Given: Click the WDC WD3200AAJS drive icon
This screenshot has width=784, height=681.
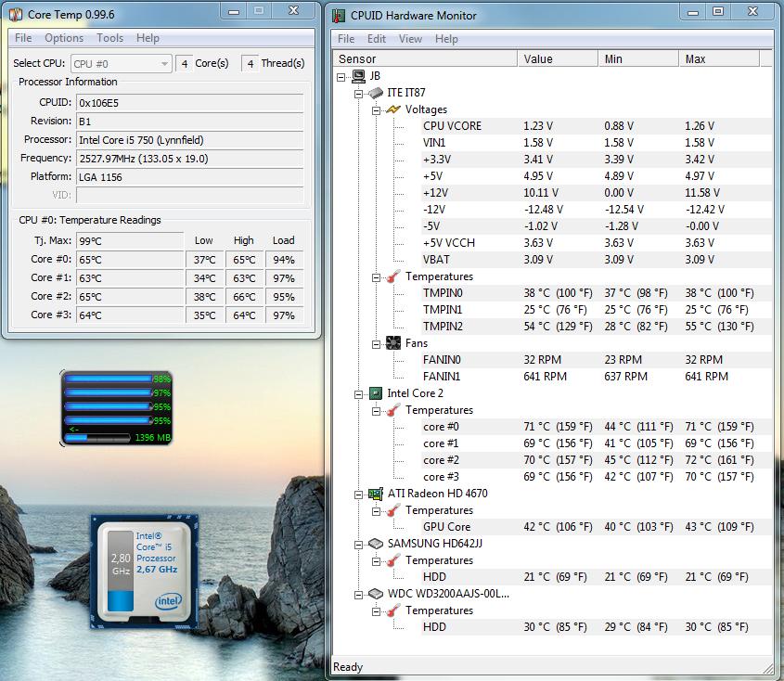Looking at the screenshot, I should pyautogui.click(x=376, y=594).
